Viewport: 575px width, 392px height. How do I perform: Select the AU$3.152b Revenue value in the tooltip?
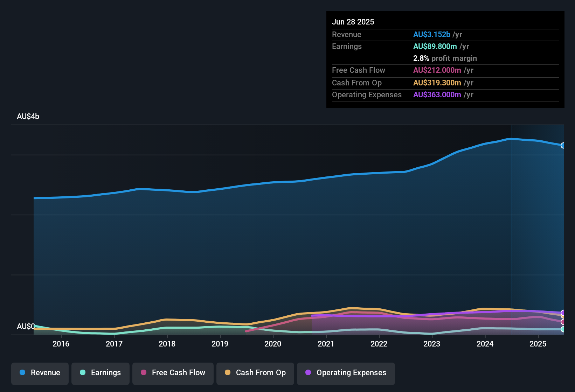(432, 34)
